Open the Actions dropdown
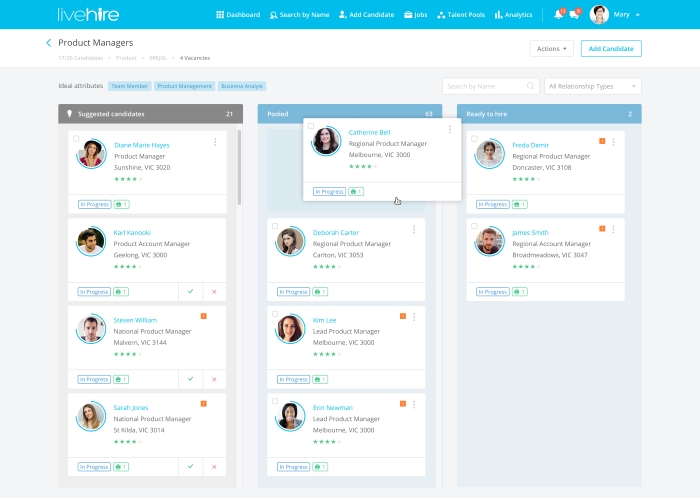 552,48
